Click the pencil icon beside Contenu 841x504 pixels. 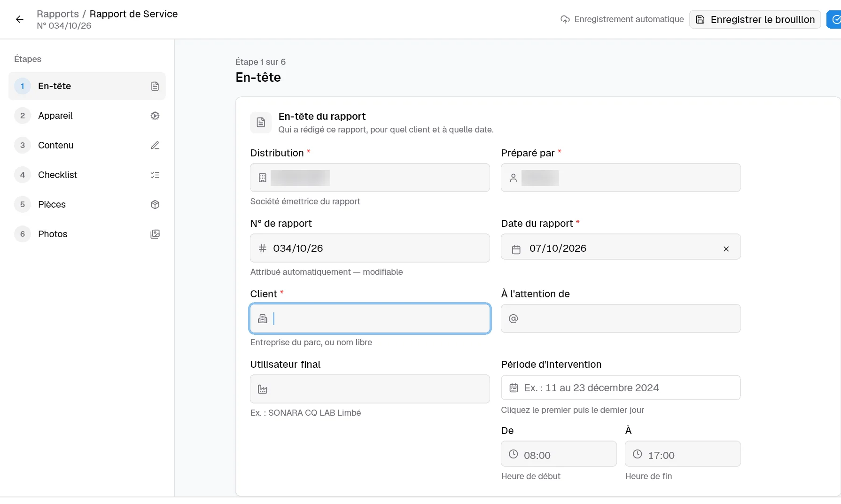(155, 145)
